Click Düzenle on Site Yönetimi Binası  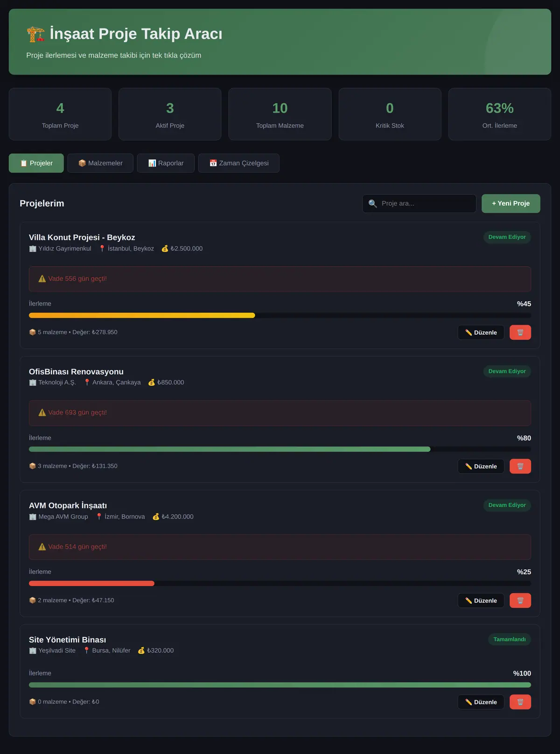pos(481,702)
